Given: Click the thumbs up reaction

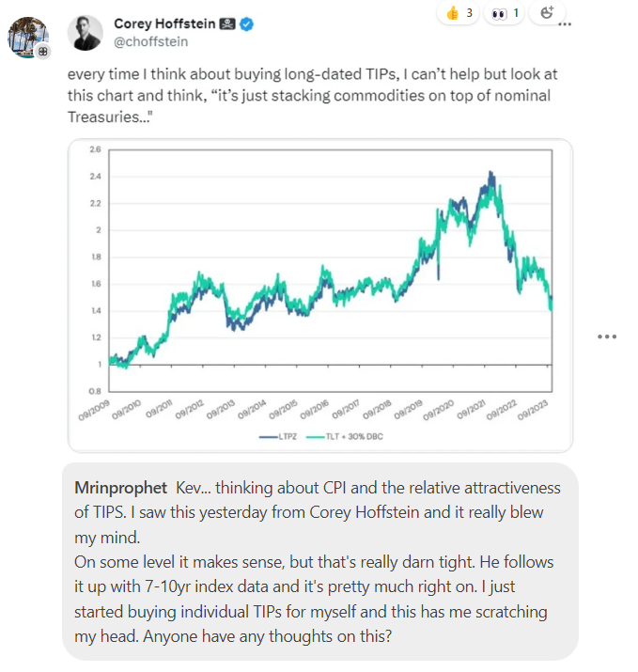Looking at the screenshot, I should [x=458, y=13].
